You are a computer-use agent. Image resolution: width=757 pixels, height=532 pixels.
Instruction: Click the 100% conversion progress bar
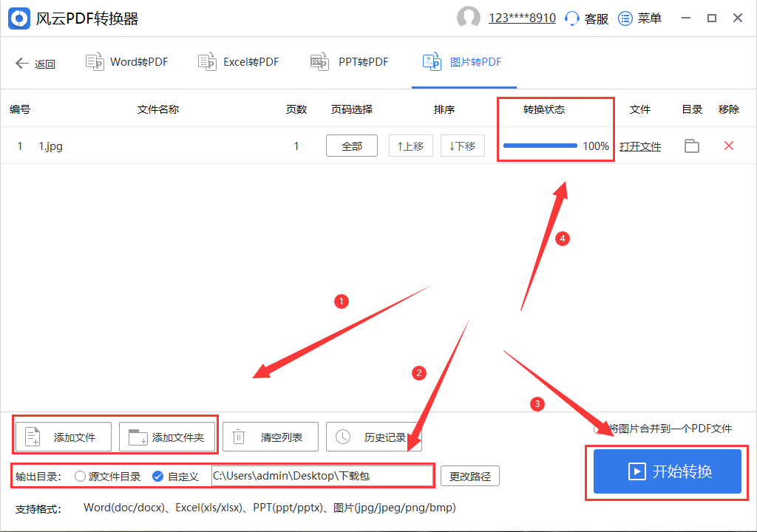540,146
